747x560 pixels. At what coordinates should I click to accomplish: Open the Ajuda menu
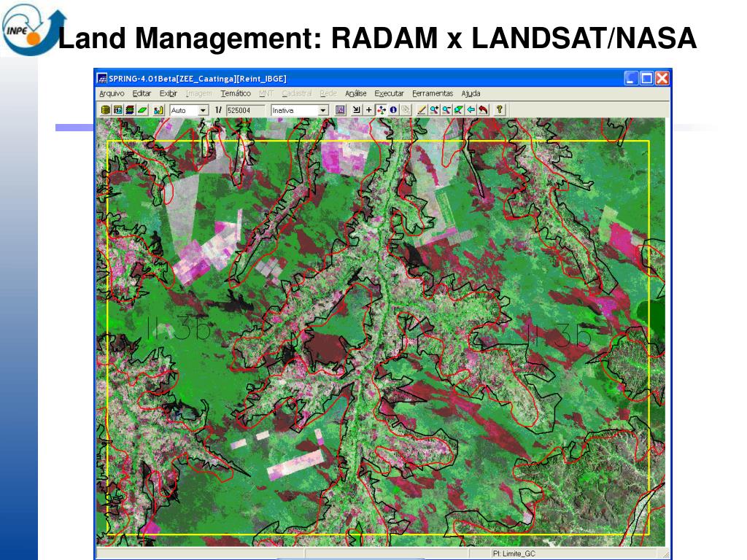click(x=471, y=93)
